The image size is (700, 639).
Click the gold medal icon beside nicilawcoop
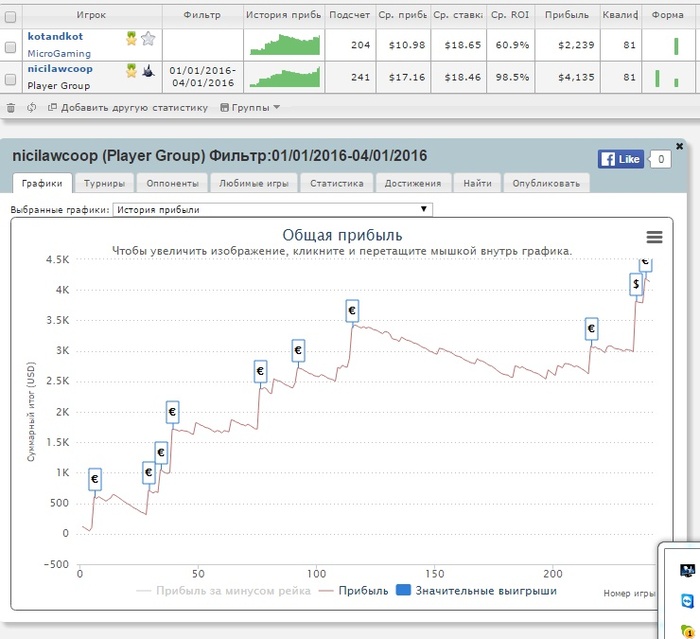[131, 71]
